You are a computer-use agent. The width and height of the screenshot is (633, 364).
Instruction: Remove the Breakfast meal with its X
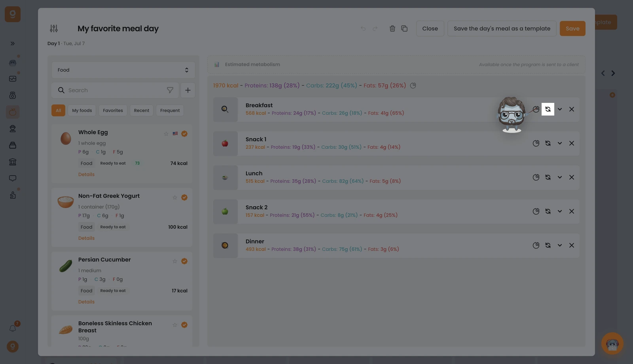point(572,109)
